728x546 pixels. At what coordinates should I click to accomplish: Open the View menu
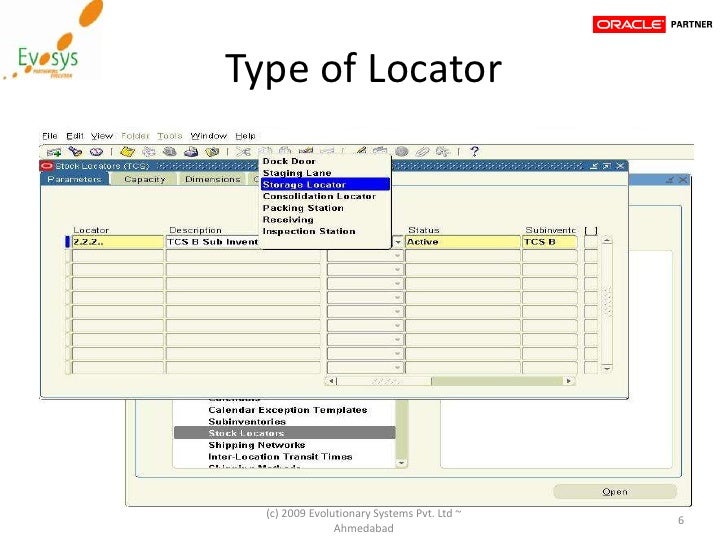pos(102,136)
